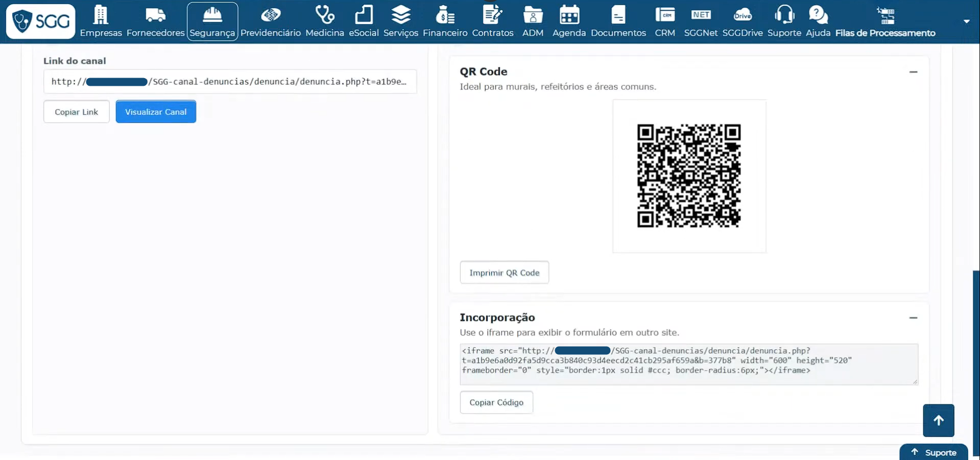980x460 pixels.
Task: Open the Ajuda help icon
Action: (818, 15)
